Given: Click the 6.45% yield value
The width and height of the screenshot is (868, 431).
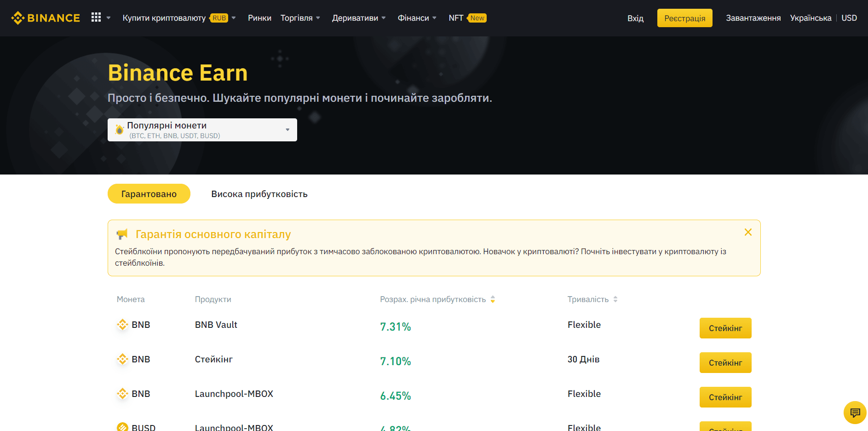Looking at the screenshot, I should pos(396,396).
